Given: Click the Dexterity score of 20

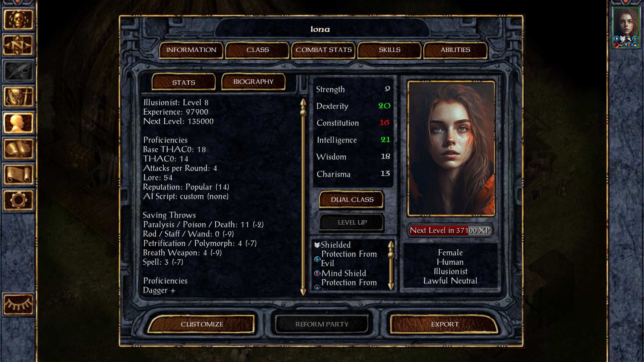Looking at the screenshot, I should point(384,106).
